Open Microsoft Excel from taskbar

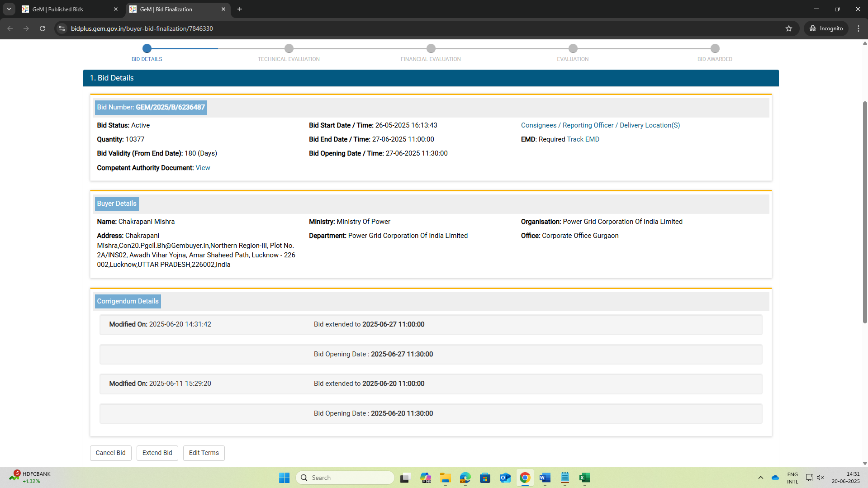pyautogui.click(x=585, y=478)
